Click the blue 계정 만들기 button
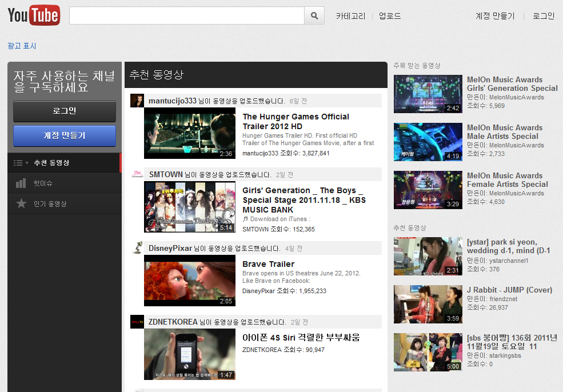The image size is (563, 392). point(65,135)
